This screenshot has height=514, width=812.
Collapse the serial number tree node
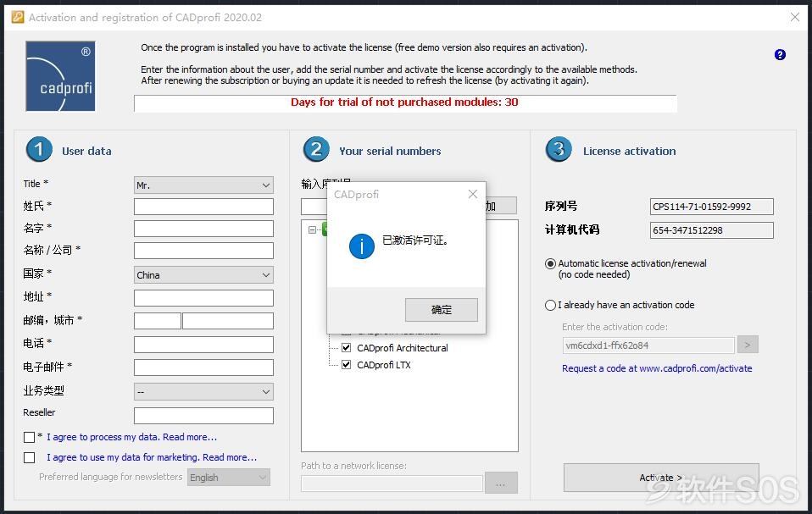(312, 229)
